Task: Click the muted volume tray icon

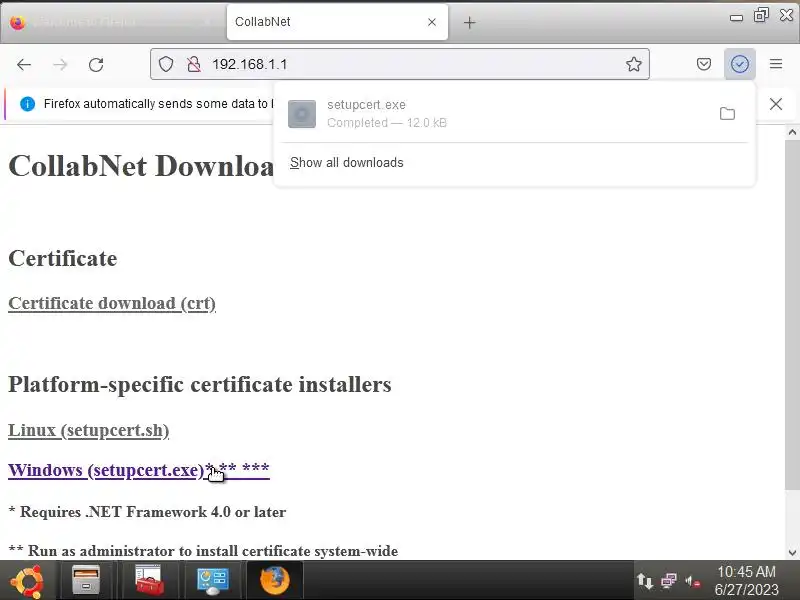Action: [x=692, y=581]
